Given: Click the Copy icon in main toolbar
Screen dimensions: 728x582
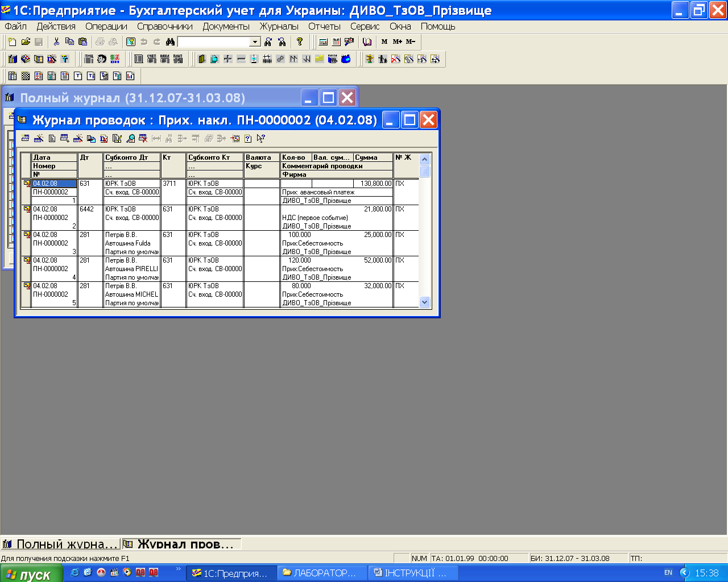Looking at the screenshot, I should coord(69,41).
